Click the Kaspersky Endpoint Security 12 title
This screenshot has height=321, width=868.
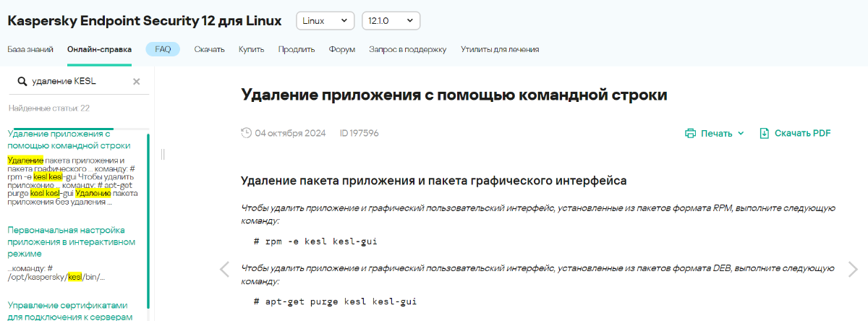pos(145,21)
